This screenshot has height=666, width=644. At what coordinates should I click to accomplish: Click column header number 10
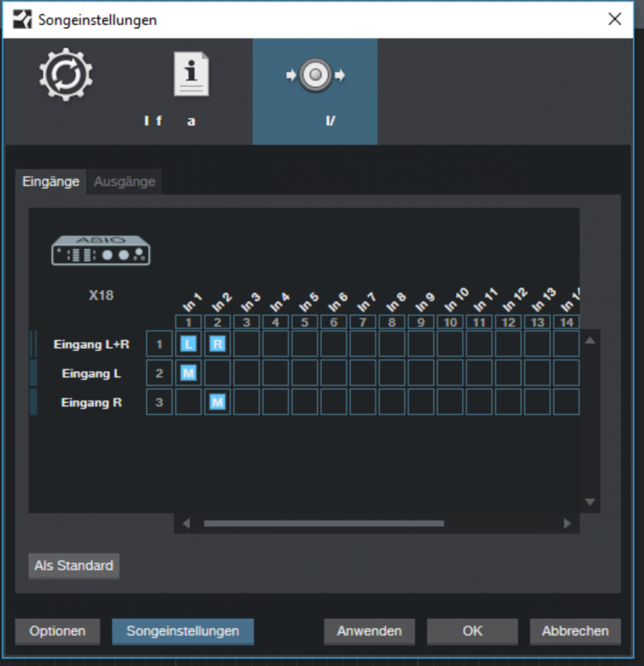tap(450, 322)
